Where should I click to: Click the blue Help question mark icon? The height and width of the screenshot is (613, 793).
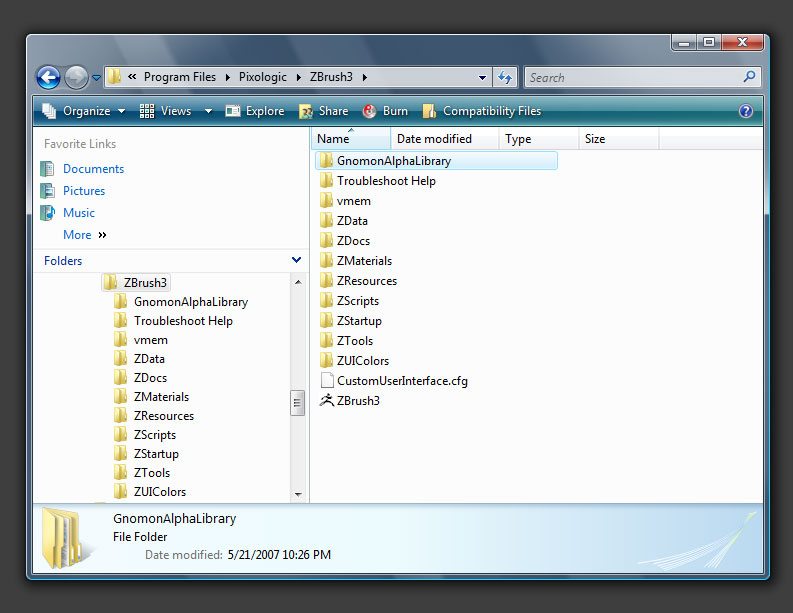click(745, 111)
